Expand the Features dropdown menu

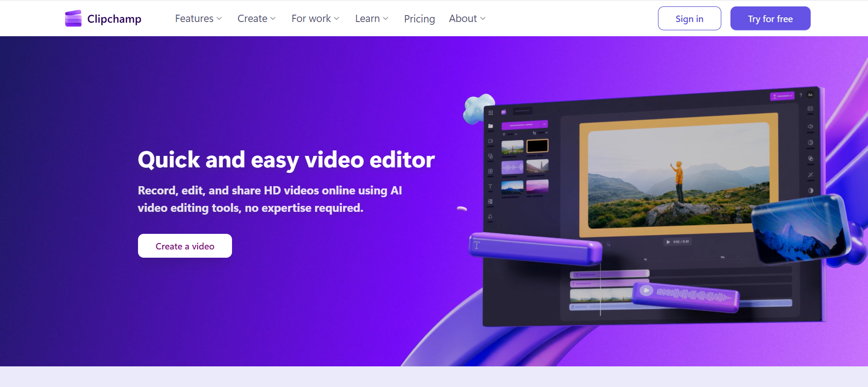click(198, 19)
